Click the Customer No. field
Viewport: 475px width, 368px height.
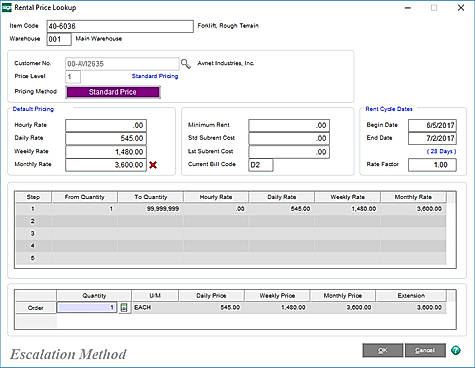(122, 64)
